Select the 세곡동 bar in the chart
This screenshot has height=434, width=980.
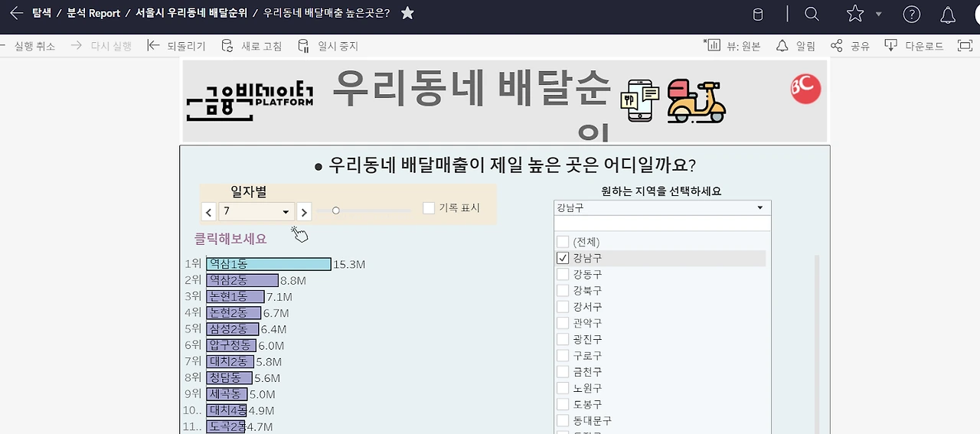tap(227, 394)
